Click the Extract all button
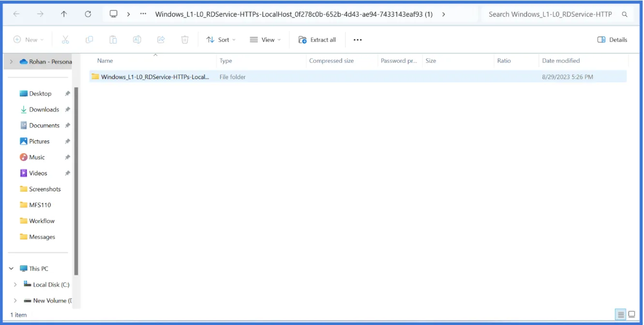Screen dimensions: 644x325 click(x=317, y=40)
